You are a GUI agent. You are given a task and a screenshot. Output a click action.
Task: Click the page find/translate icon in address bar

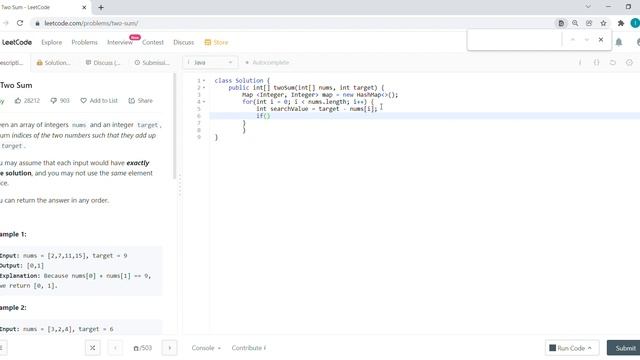pos(561,23)
